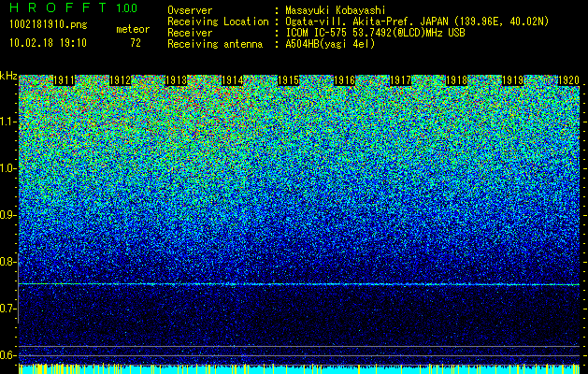Click the 1914 time marker
The width and height of the screenshot is (588, 374).
[x=233, y=80]
